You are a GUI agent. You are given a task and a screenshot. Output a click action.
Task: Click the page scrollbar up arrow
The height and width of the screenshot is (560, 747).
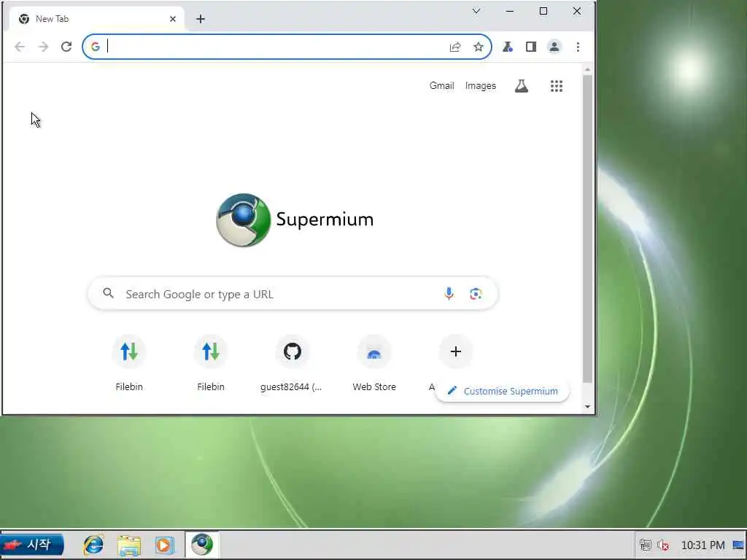[587, 69]
